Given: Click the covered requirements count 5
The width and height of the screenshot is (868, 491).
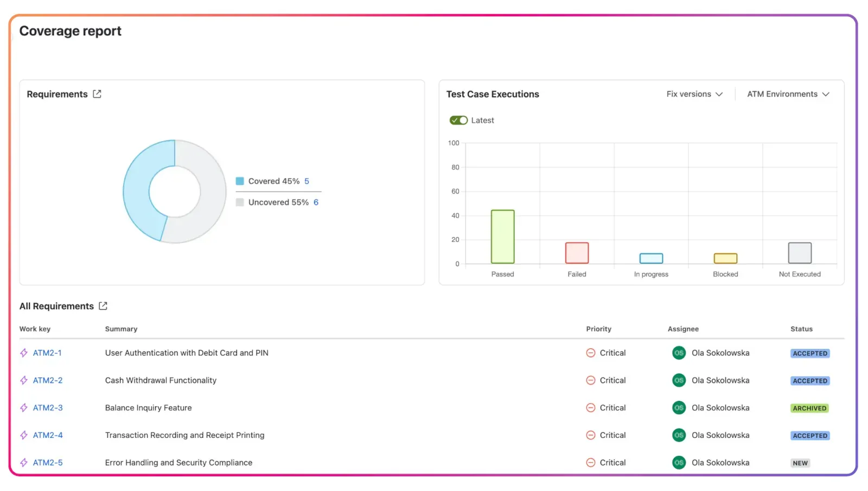Looking at the screenshot, I should pyautogui.click(x=307, y=181).
